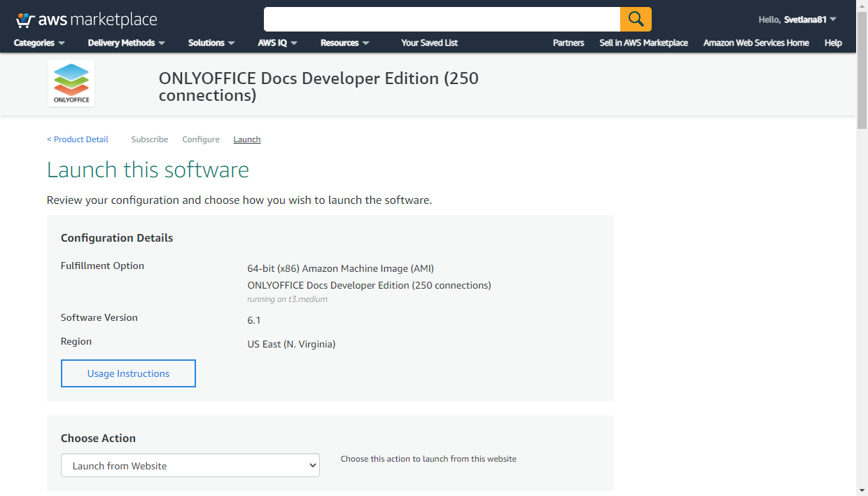This screenshot has height=496, width=868.
Task: Click the orange search magnifier button
Action: (x=636, y=19)
